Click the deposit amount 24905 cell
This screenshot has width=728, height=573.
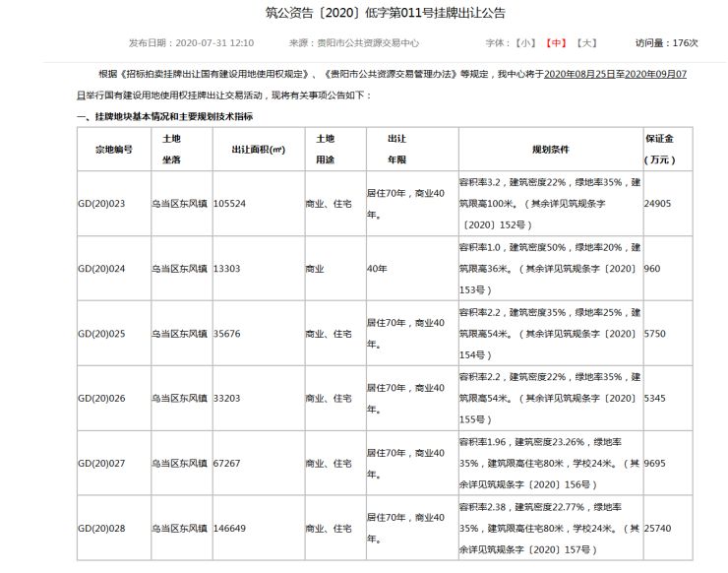tap(657, 204)
